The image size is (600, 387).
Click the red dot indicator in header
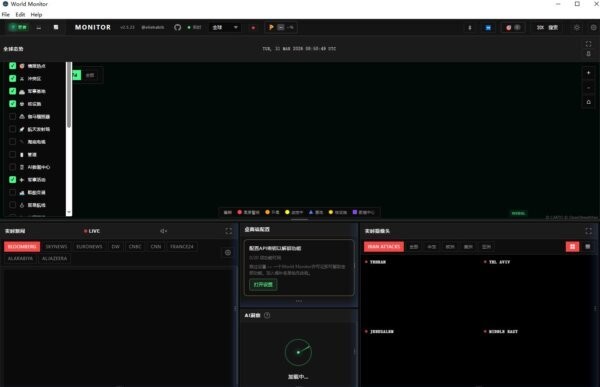pos(253,28)
